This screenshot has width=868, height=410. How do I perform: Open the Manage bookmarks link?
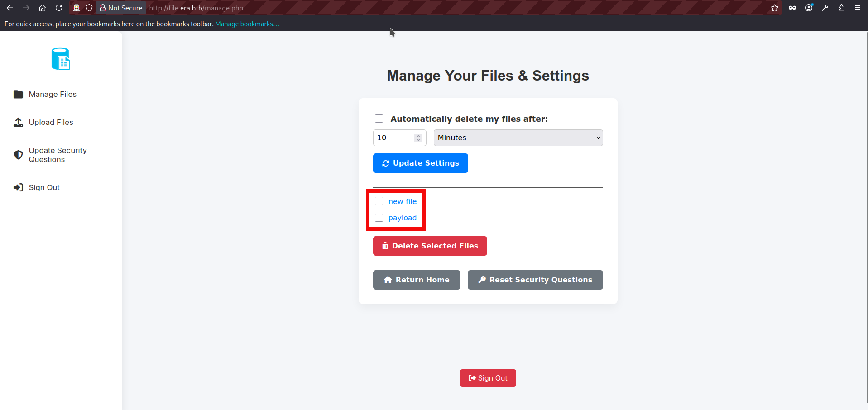pyautogui.click(x=247, y=24)
